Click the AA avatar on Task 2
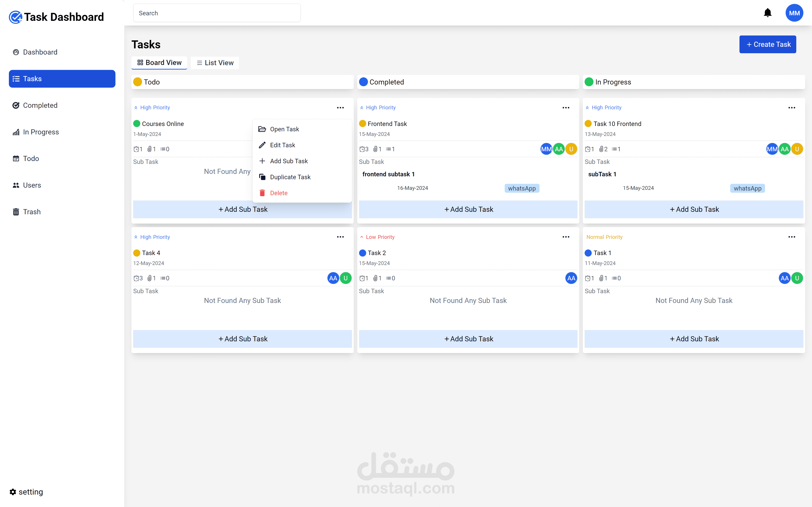Screen dimensions: 812x507 pos(571,278)
